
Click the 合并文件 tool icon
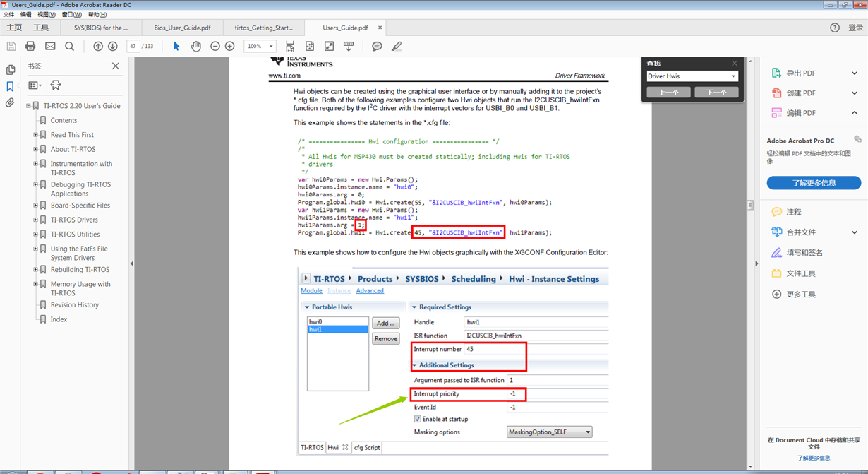click(x=776, y=232)
